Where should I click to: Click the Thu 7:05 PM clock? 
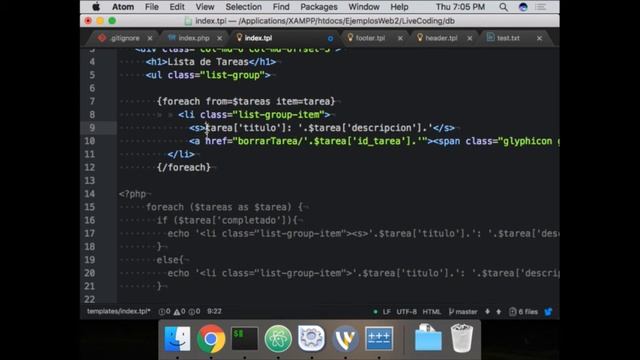tap(460, 7)
